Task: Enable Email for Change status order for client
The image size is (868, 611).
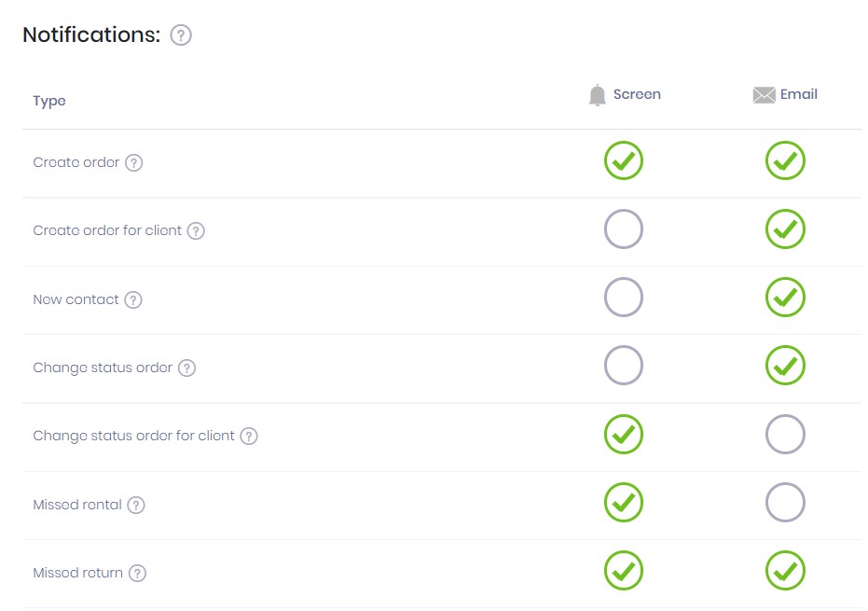Action: pos(785,434)
